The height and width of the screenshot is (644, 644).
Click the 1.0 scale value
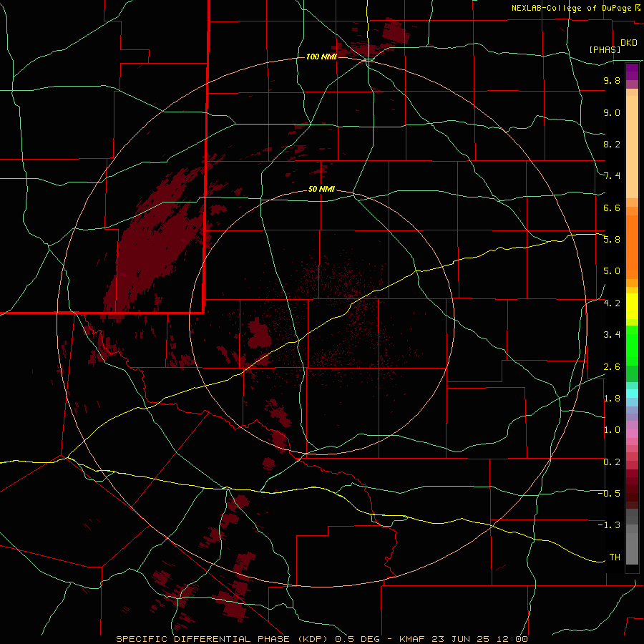tap(612, 430)
